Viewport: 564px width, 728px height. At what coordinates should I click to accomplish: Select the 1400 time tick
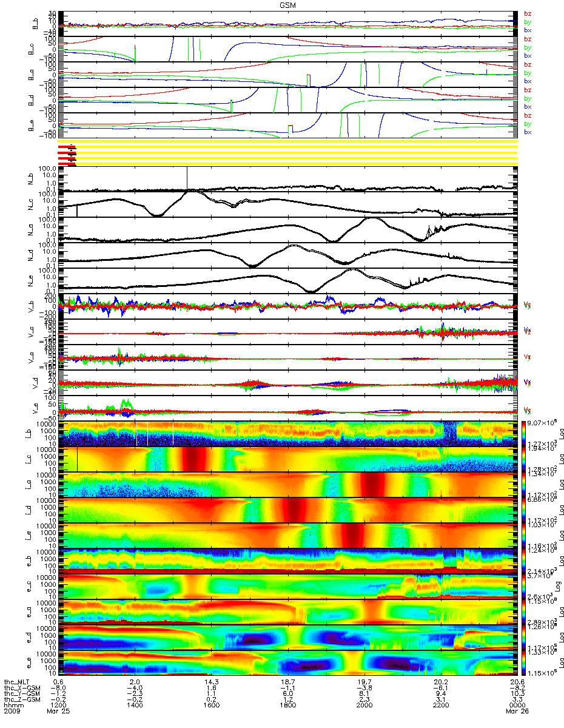click(135, 706)
